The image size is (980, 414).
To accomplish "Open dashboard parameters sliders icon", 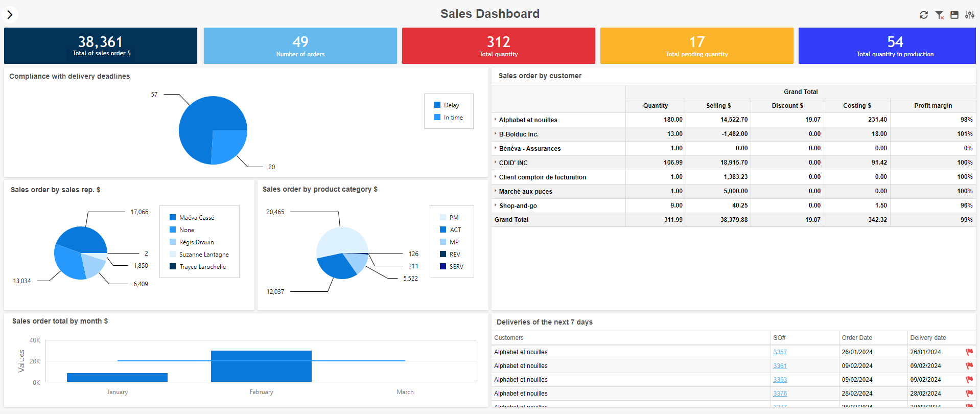I will click(x=969, y=15).
